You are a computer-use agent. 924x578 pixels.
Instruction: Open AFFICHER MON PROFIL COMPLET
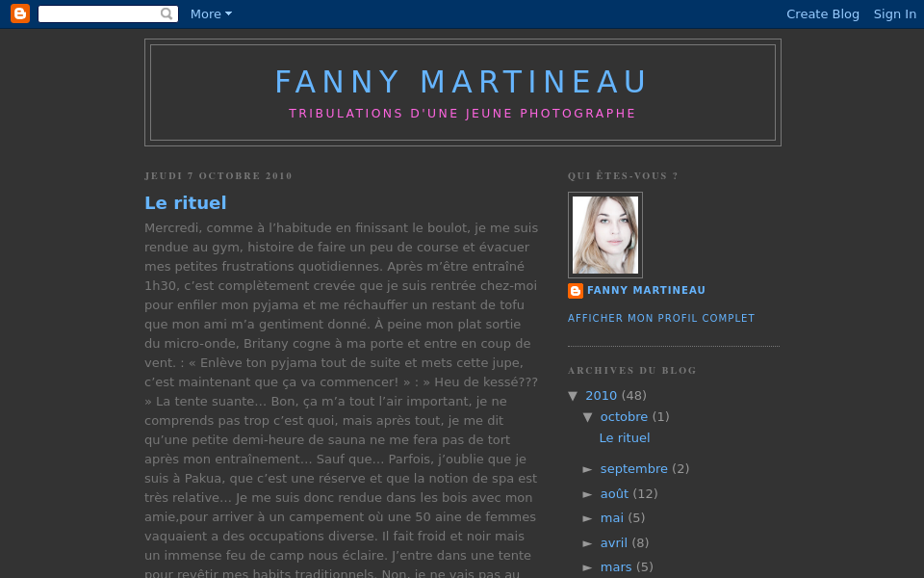tap(661, 318)
